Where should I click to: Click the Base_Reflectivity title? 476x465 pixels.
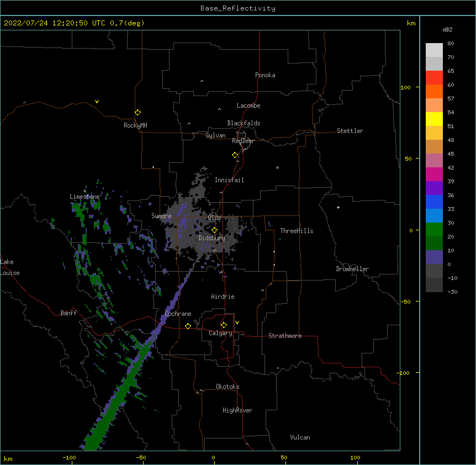[238, 8]
